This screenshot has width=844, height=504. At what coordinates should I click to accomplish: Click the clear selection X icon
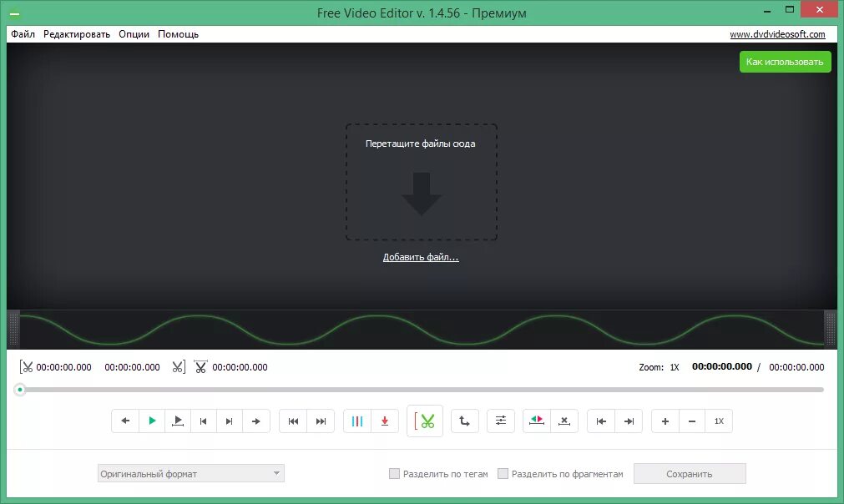564,421
